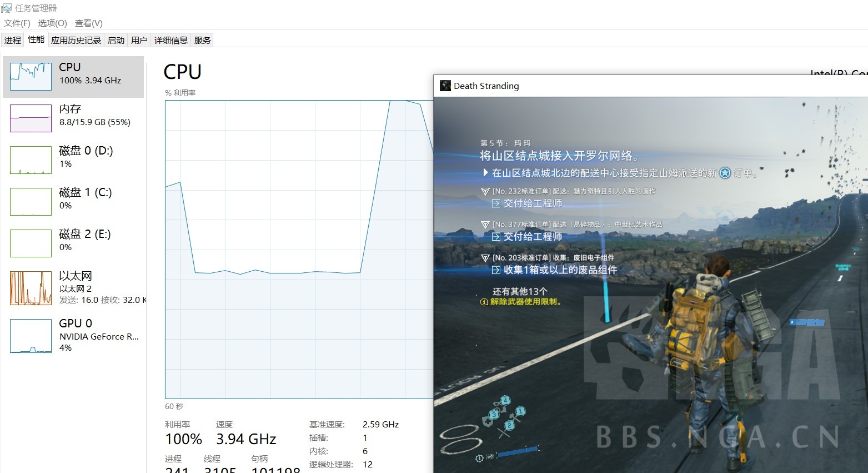
Task: Select the 磁盘 2 (E:) graph thumbnail
Action: [x=31, y=243]
